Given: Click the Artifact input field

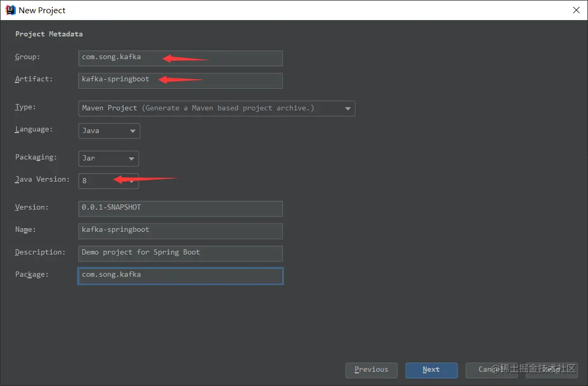Looking at the screenshot, I should click(x=181, y=81).
